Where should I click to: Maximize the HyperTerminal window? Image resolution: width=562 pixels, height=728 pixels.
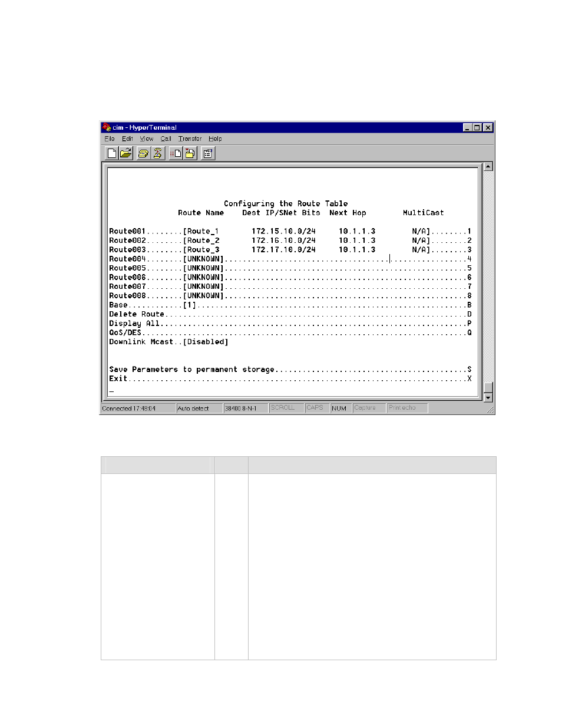click(477, 127)
